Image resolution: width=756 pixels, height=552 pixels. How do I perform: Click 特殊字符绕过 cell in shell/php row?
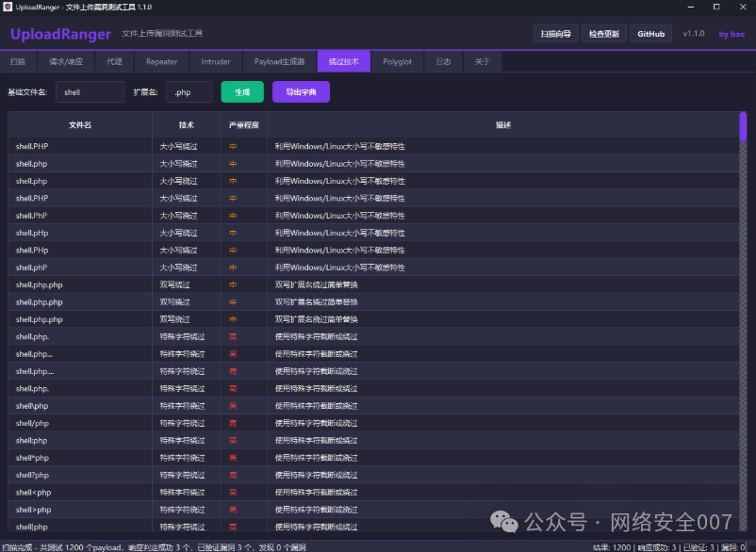tap(187, 423)
